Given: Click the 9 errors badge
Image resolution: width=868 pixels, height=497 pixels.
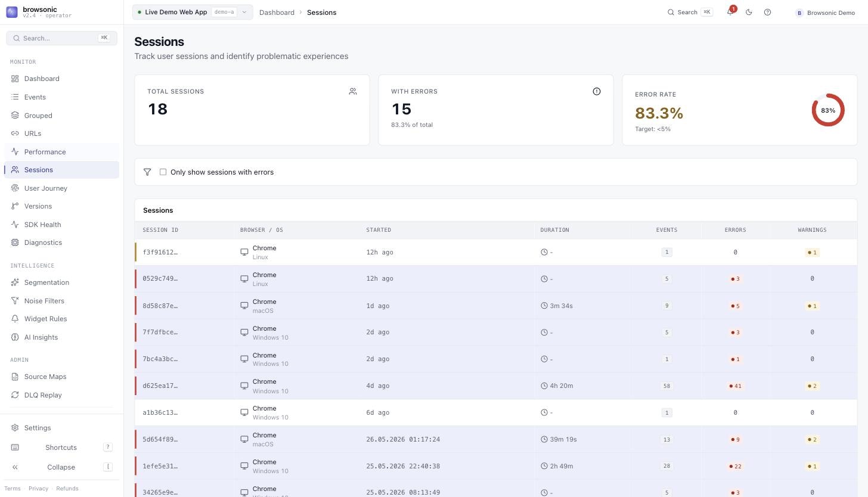Looking at the screenshot, I should pyautogui.click(x=735, y=440).
